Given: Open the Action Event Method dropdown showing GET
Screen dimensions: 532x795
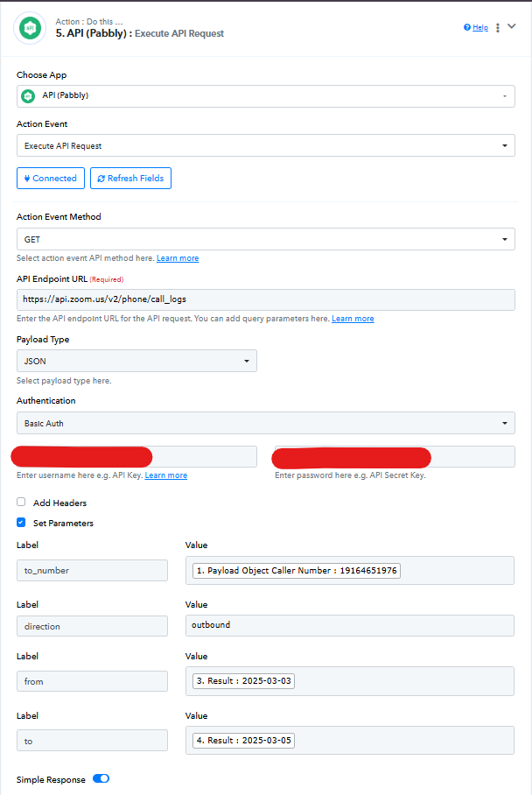Looking at the screenshot, I should click(265, 239).
